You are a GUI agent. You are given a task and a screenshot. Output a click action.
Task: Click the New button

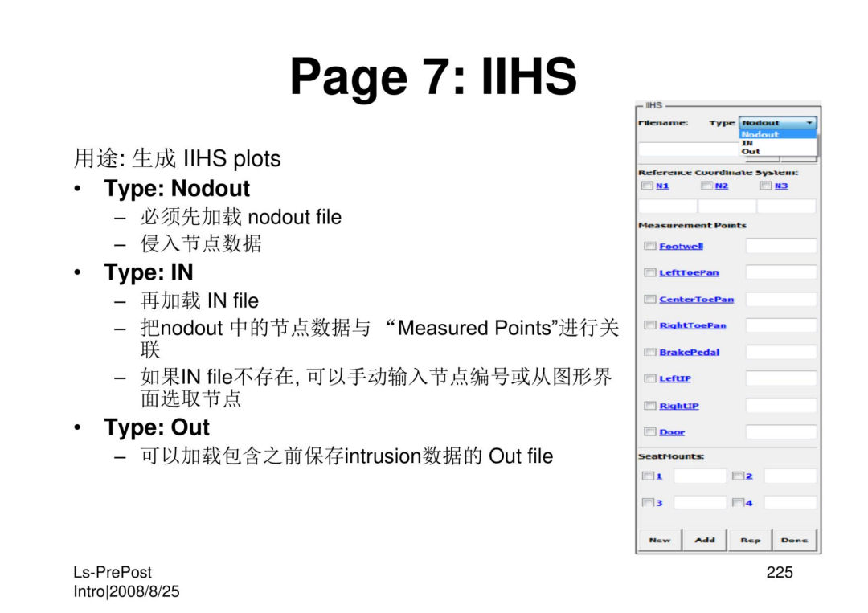[x=660, y=540]
